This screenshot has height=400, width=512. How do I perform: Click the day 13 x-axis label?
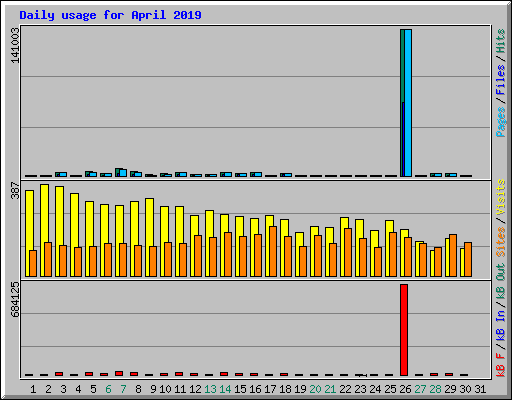pyautogui.click(x=210, y=389)
